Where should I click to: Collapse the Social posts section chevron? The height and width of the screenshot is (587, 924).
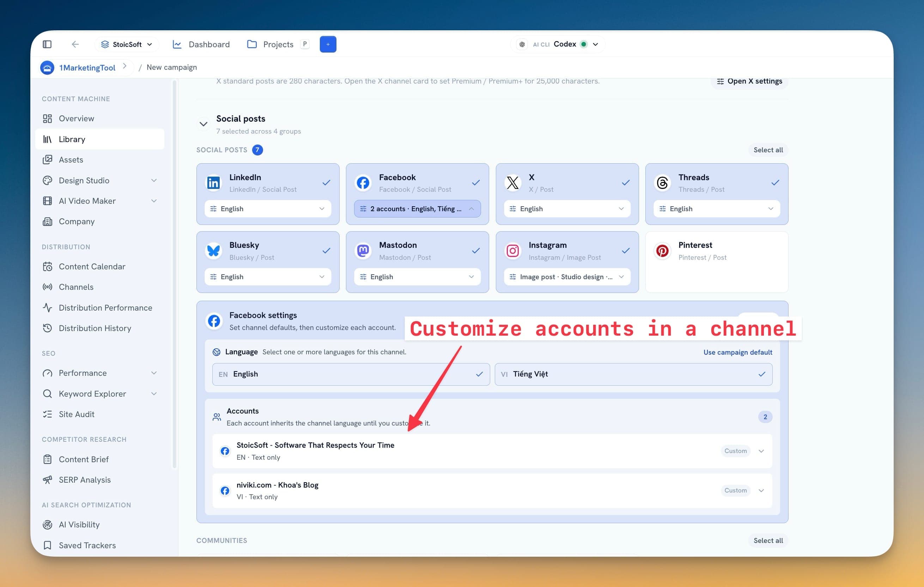[x=203, y=124]
